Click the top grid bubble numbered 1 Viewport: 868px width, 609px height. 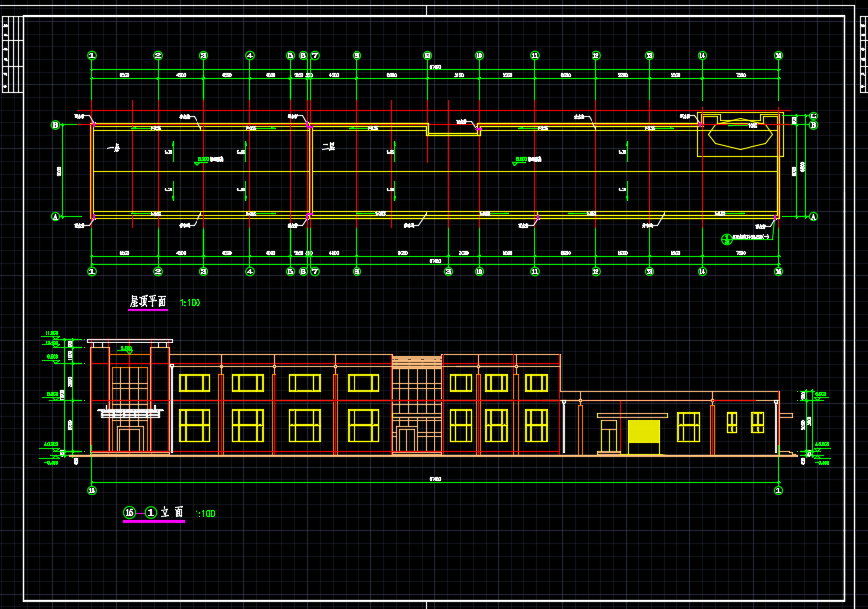(92, 56)
